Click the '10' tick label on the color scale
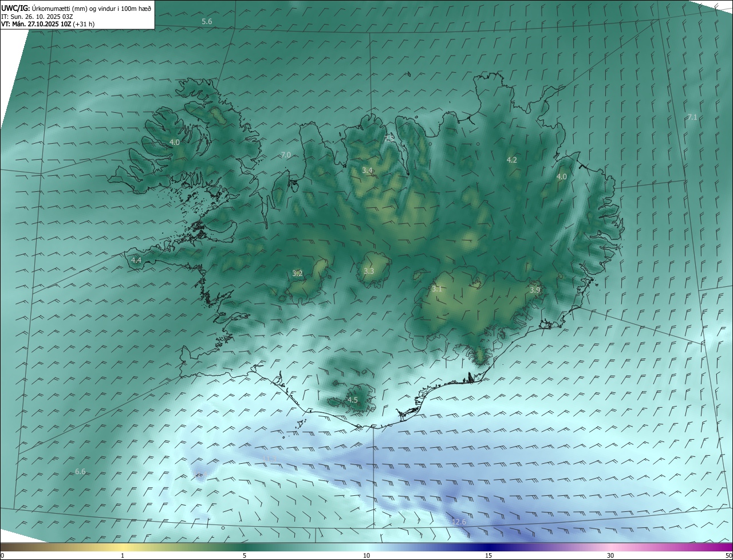The image size is (733, 560). [x=366, y=556]
